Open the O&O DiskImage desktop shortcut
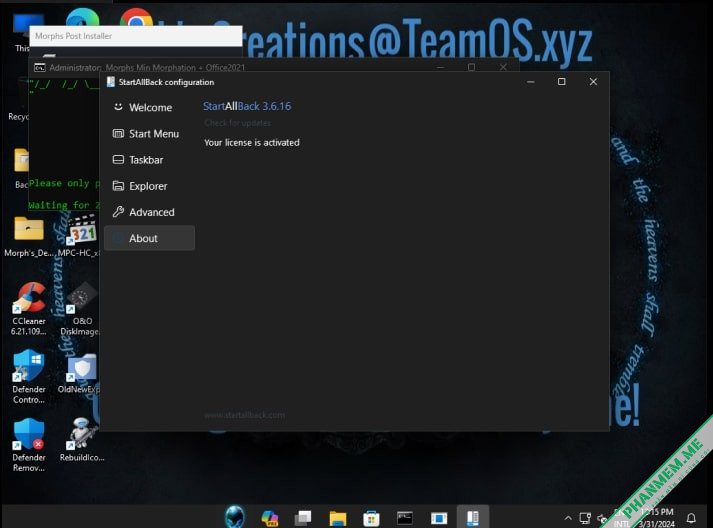Screen dimensions: 713x528 click(80, 309)
